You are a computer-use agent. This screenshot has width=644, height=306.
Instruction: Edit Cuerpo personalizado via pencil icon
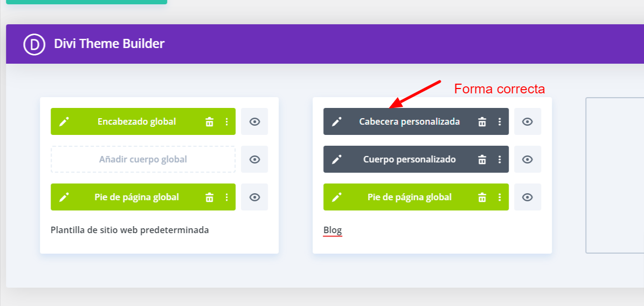(337, 159)
